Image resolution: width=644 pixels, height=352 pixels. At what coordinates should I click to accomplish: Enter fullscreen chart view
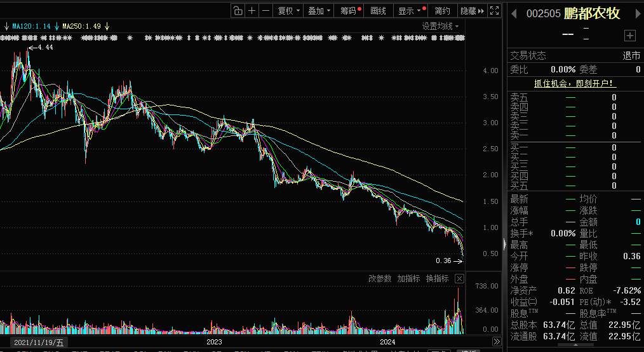tap(495, 11)
